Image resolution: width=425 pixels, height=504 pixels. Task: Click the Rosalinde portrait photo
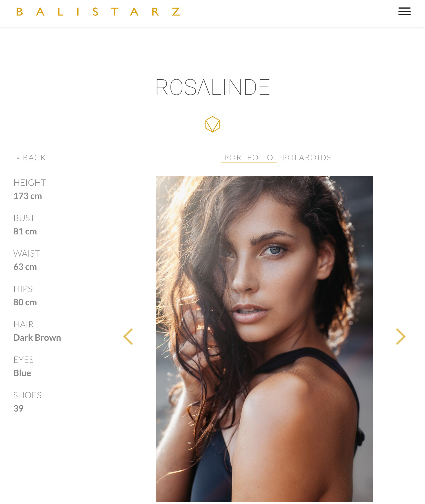pyautogui.click(x=264, y=339)
